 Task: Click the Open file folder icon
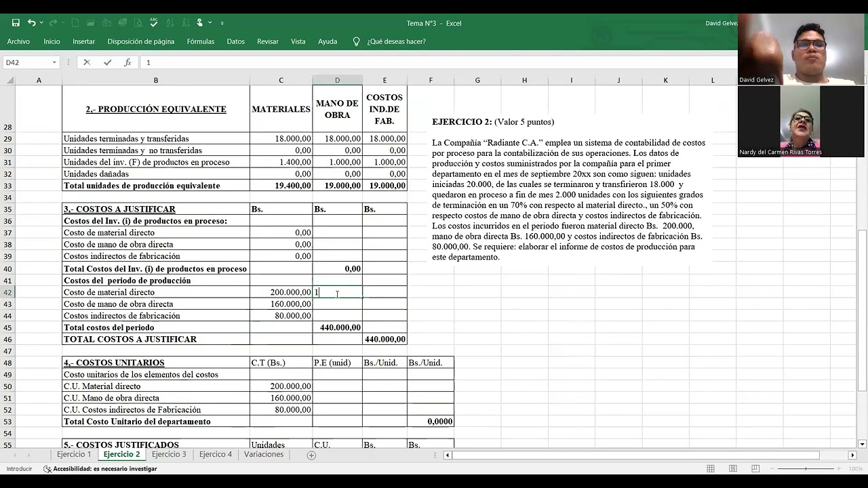[91, 23]
